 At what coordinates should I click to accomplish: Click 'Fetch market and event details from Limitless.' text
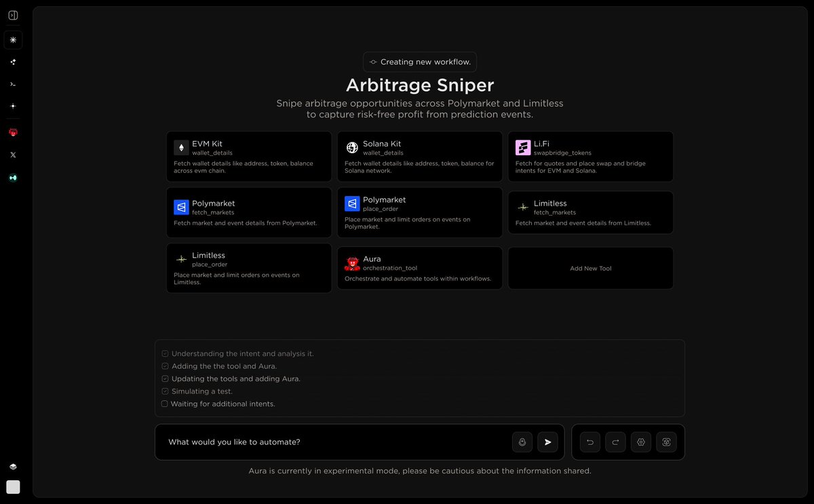(x=583, y=223)
